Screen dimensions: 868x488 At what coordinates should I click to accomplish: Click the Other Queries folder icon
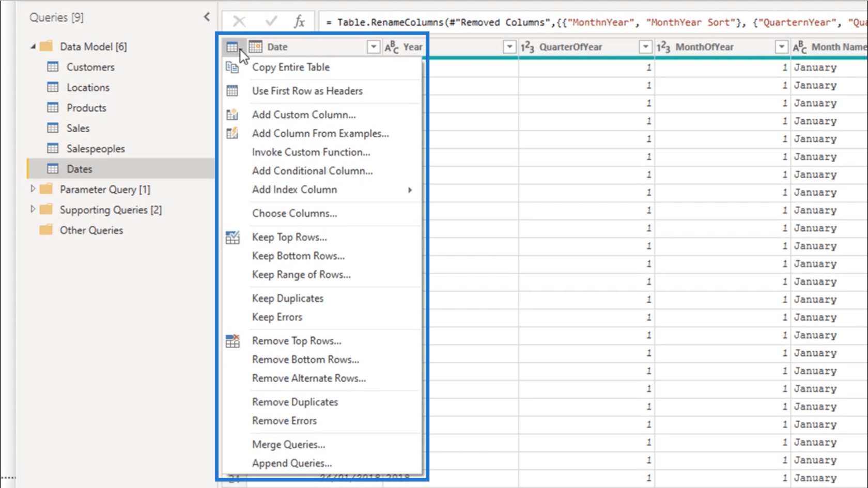point(46,230)
